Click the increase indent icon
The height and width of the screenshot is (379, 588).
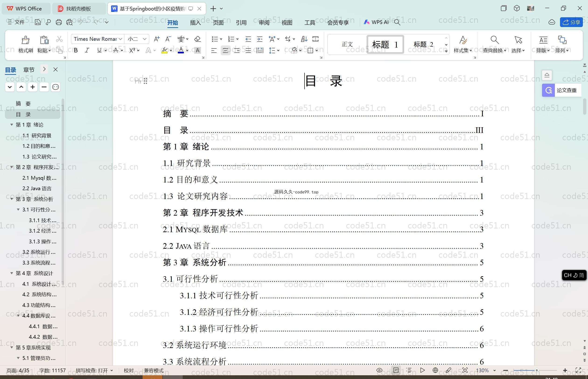(260, 39)
